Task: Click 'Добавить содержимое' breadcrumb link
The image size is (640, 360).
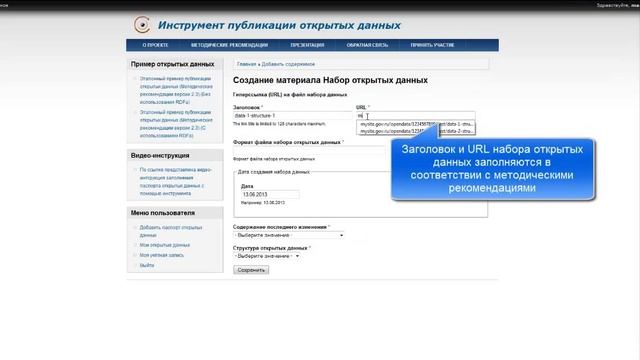Action: point(288,64)
